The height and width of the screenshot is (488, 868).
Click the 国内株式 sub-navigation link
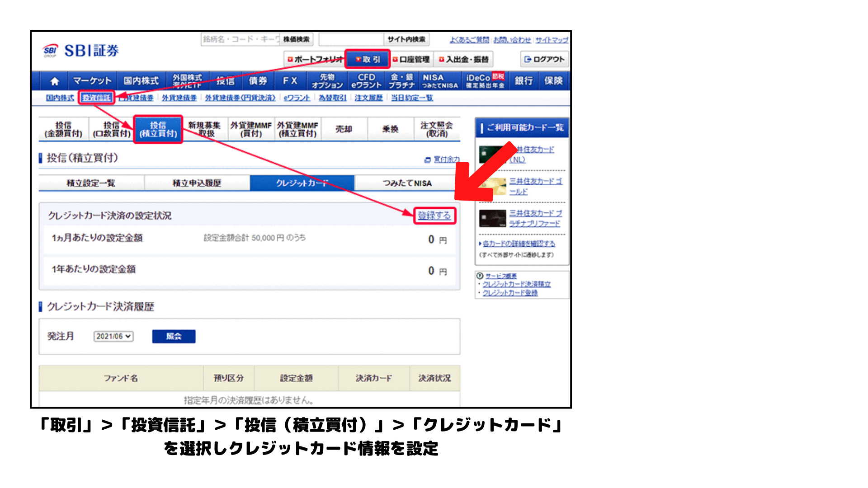point(60,98)
